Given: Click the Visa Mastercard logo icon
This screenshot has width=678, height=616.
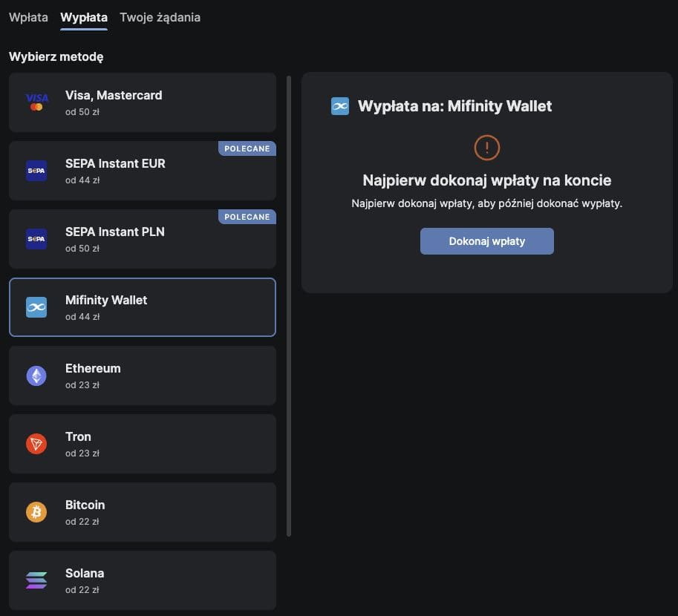Looking at the screenshot, I should (x=36, y=102).
